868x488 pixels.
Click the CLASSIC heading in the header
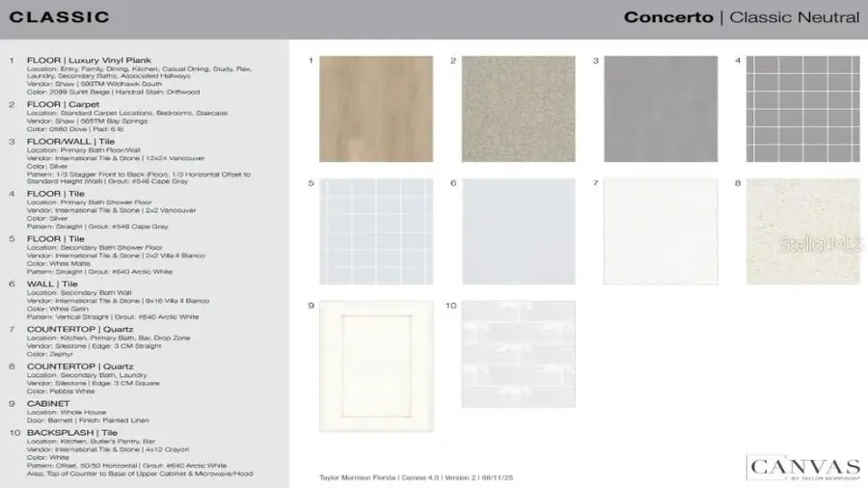click(60, 17)
